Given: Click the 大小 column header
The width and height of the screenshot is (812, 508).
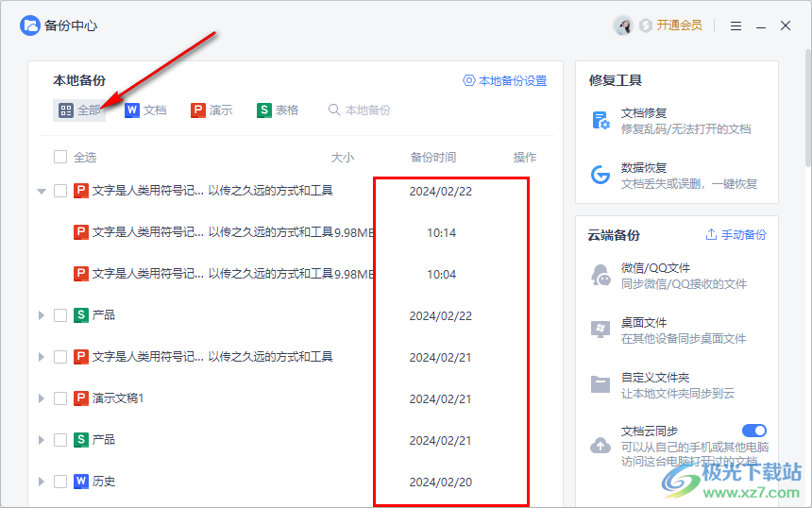Looking at the screenshot, I should (x=343, y=157).
